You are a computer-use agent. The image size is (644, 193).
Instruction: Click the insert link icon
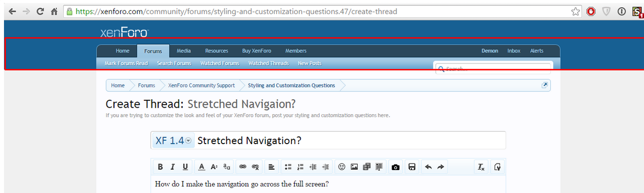243,167
